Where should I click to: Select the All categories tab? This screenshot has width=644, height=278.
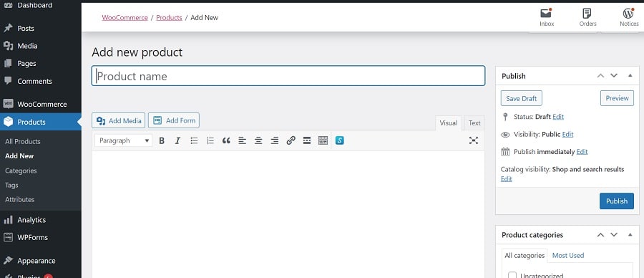[525, 255]
